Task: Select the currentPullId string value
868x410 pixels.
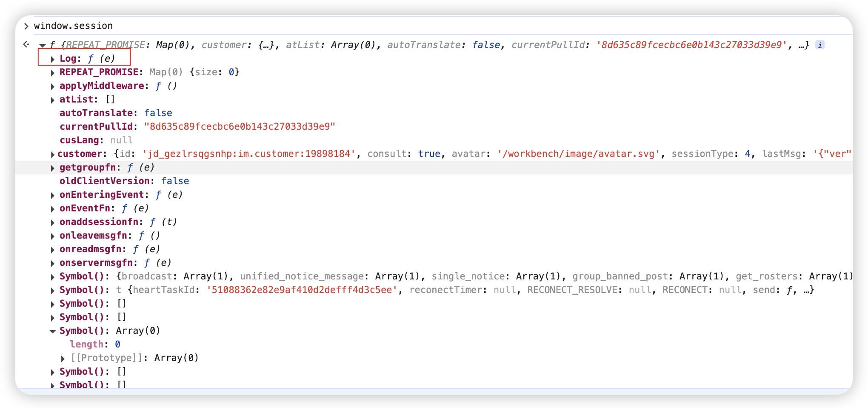Action: pyautogui.click(x=240, y=127)
